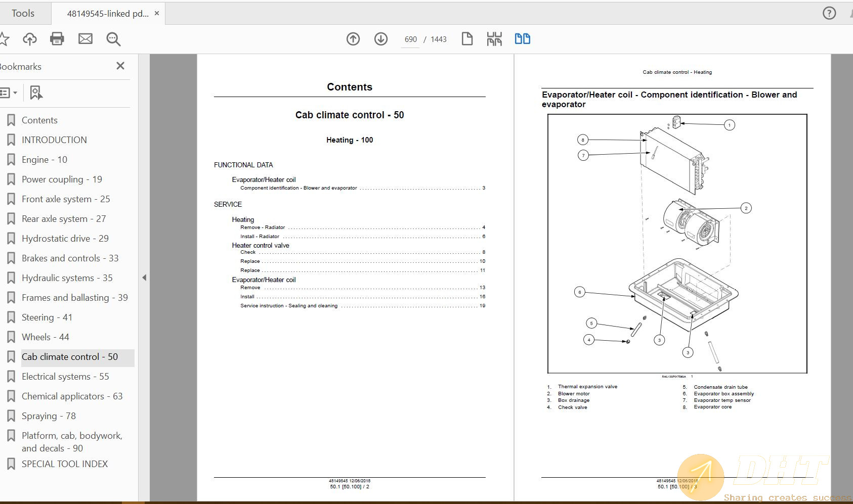Open the INTRODUCTION bookmark
Viewport: 853px width, 504px height.
54,140
